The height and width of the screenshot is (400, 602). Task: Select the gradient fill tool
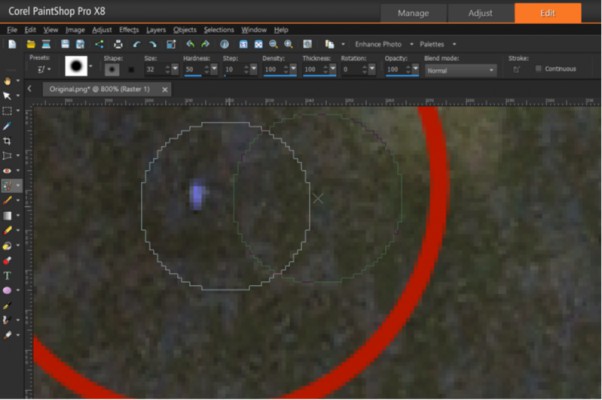(x=7, y=216)
